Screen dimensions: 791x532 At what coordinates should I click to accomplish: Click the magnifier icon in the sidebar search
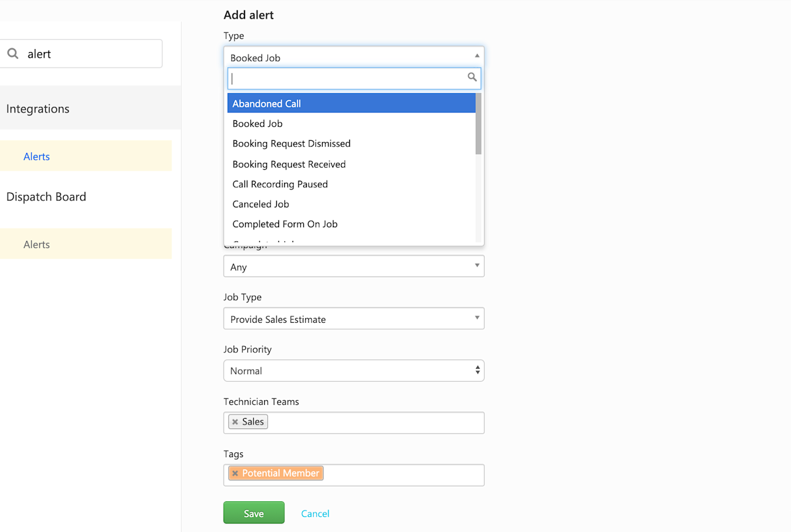[13, 53]
